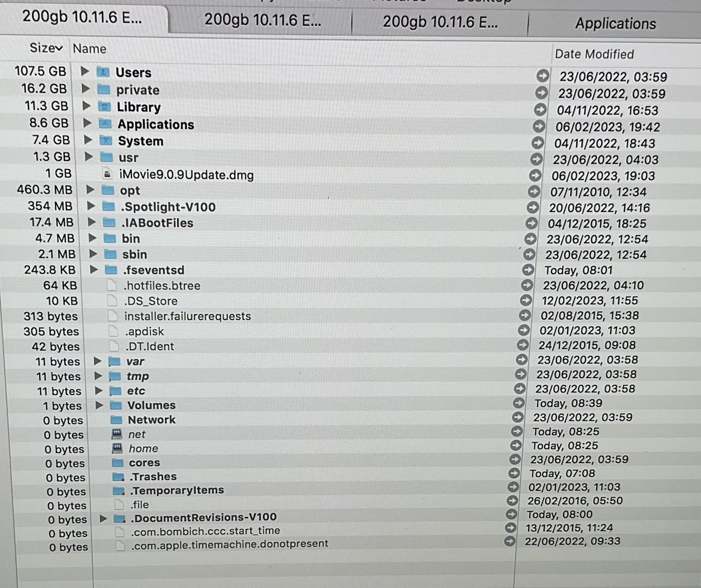Click the 64 KB size value
Image resolution: width=701 pixels, height=588 pixels.
[60, 285]
